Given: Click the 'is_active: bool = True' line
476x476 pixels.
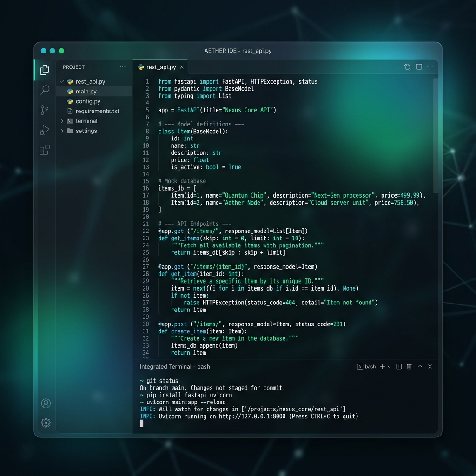Looking at the screenshot, I should (206, 167).
